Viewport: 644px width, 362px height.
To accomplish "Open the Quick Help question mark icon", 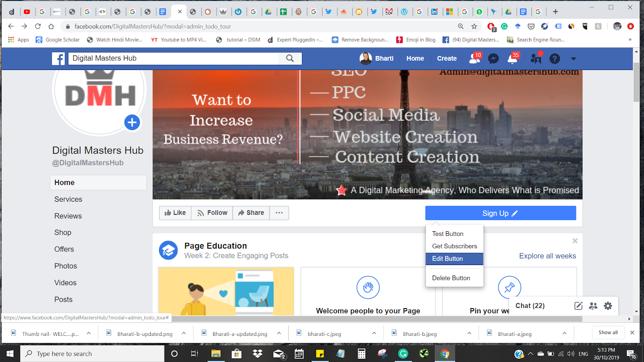I will coord(555,59).
